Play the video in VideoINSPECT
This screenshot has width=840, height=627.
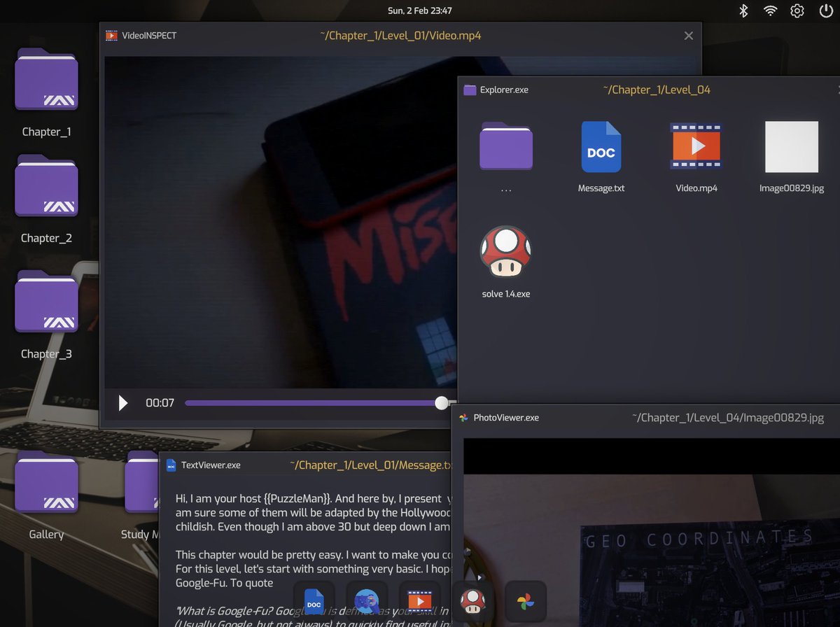[123, 403]
